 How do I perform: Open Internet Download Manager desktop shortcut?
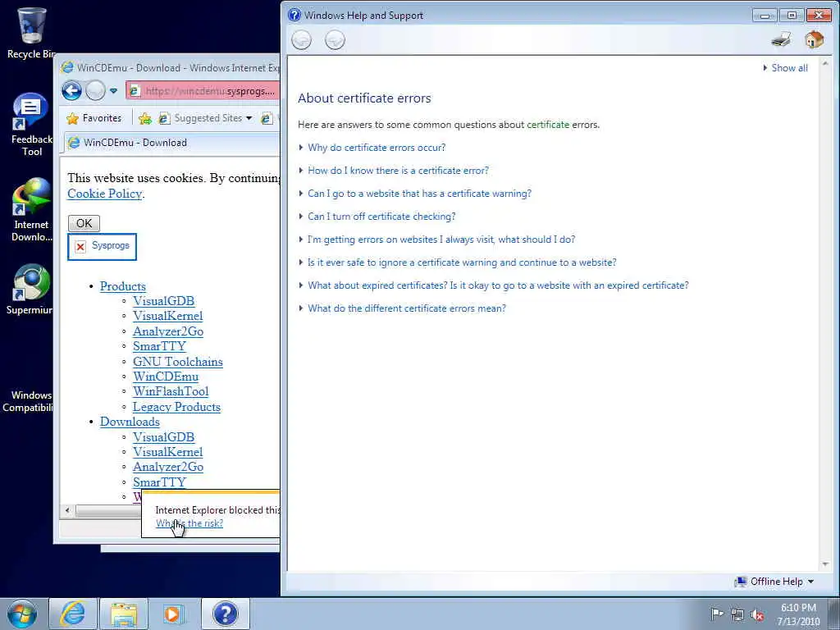coord(32,210)
